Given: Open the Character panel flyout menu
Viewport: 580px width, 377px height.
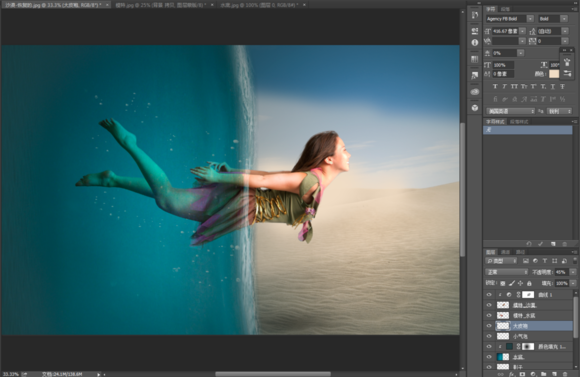Looking at the screenshot, I should [574, 9].
